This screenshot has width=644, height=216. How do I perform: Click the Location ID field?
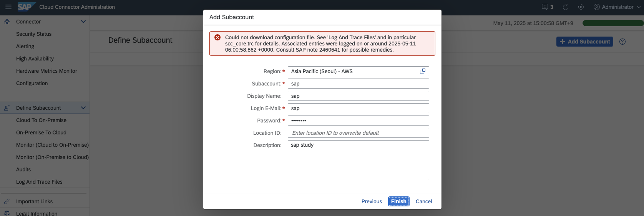(359, 133)
